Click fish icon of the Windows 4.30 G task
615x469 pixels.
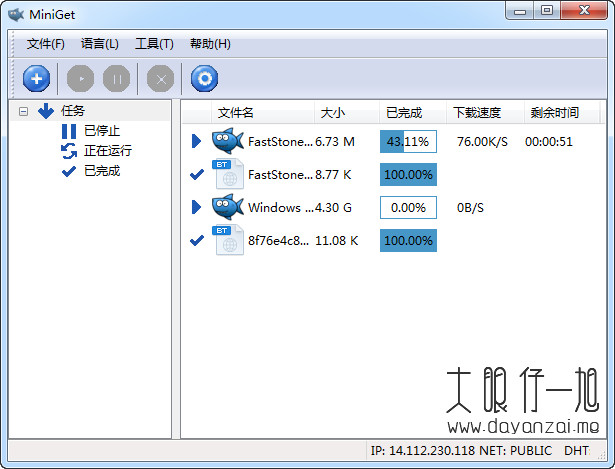228,207
